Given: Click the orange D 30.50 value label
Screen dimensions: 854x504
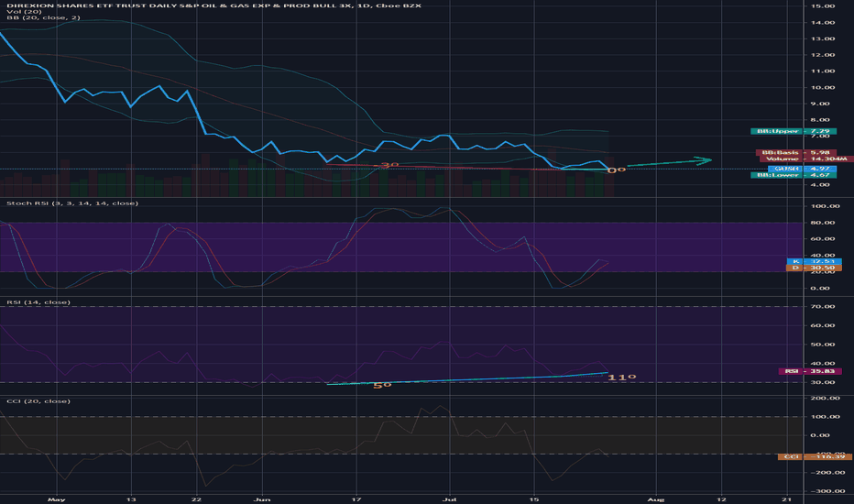Looking at the screenshot, I should click(815, 268).
